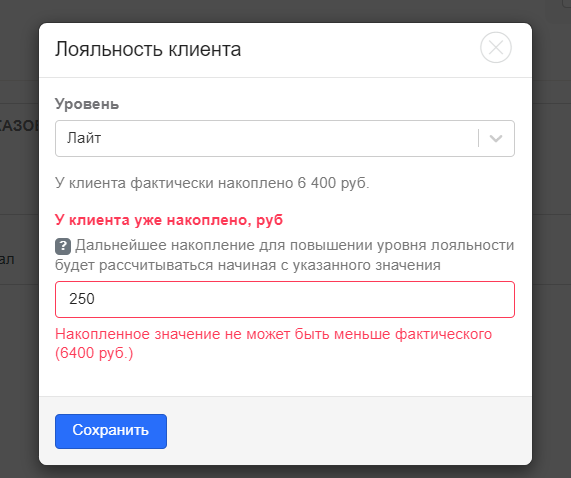Click the dimmed overlay below the dialog
Viewport: 571px width, 478px height.
[x=286, y=472]
